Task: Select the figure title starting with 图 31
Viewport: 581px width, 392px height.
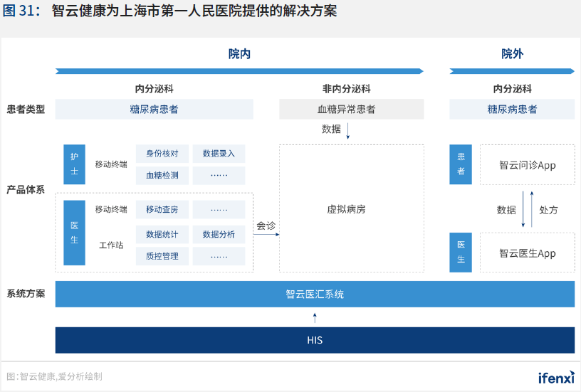Action: click(169, 11)
